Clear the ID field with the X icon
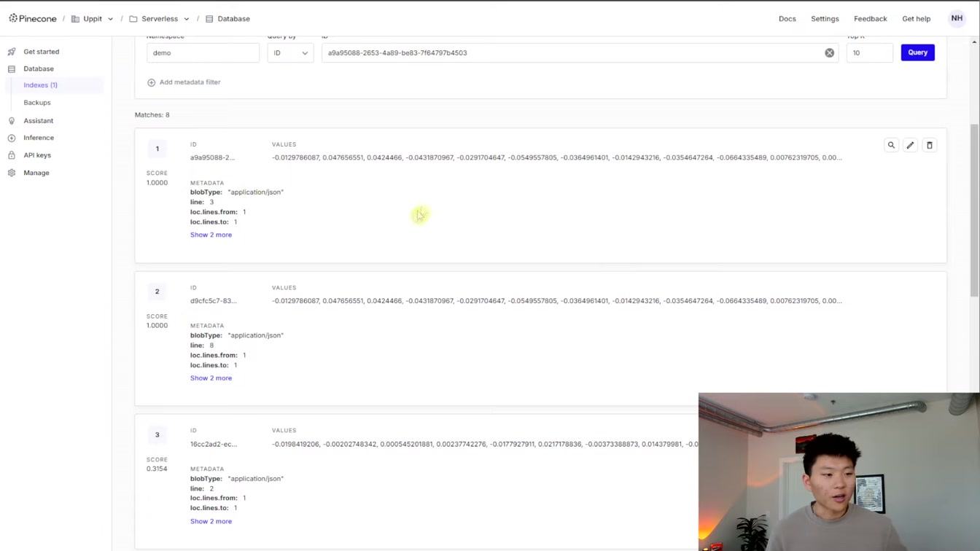Screen dimensions: 980x551 point(829,52)
